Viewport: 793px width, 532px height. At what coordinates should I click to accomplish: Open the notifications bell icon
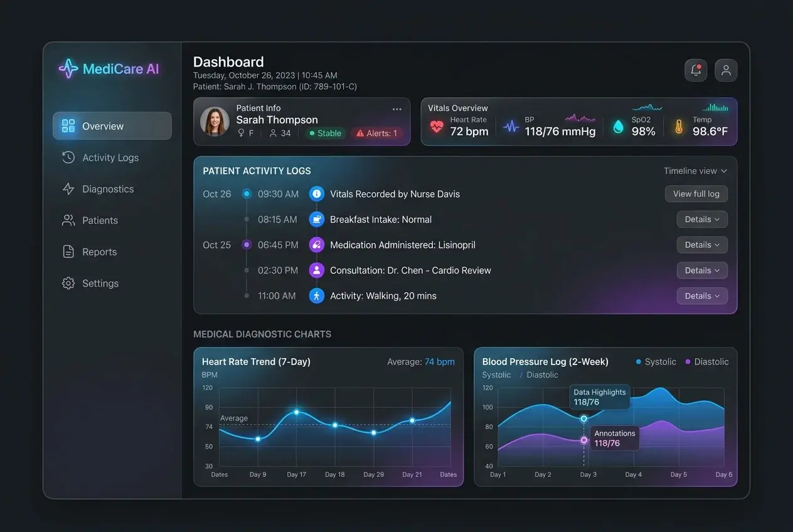point(696,70)
